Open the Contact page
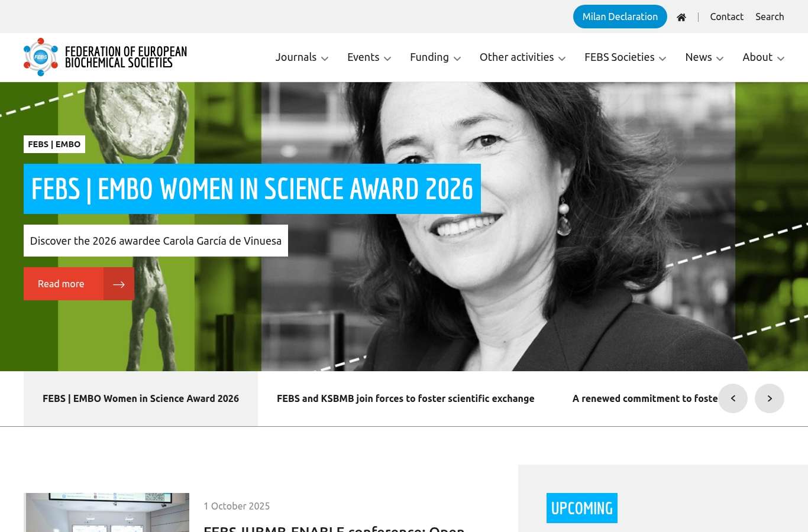808x532 pixels. [x=726, y=17]
